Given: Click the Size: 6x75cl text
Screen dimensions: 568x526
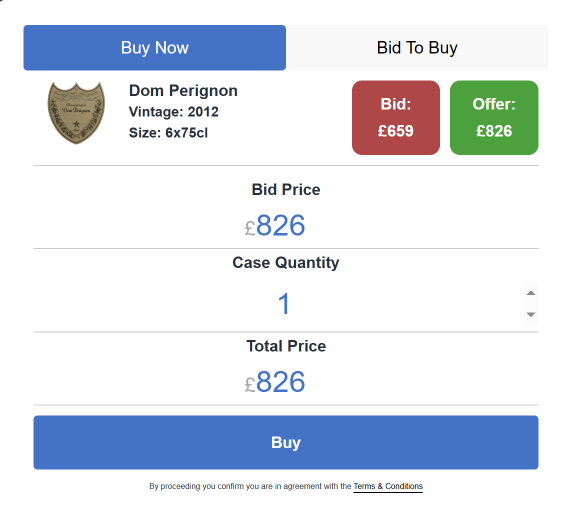Looking at the screenshot, I should click(x=168, y=133).
